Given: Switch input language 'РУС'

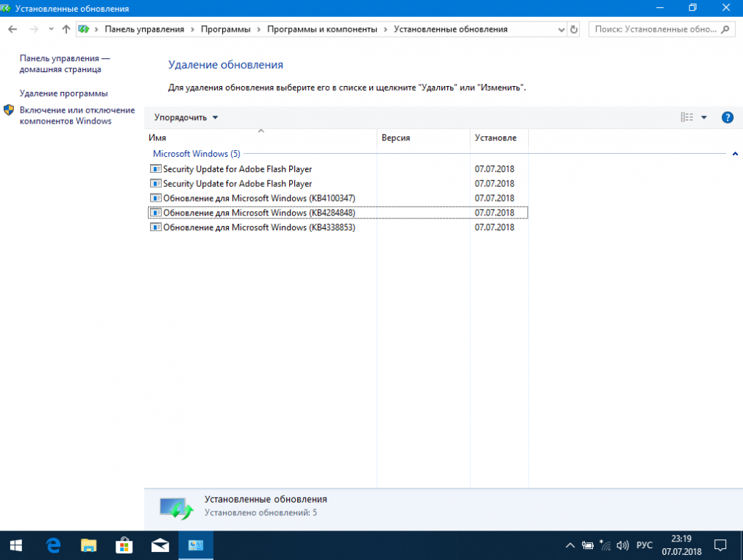Looking at the screenshot, I should pos(644,545).
